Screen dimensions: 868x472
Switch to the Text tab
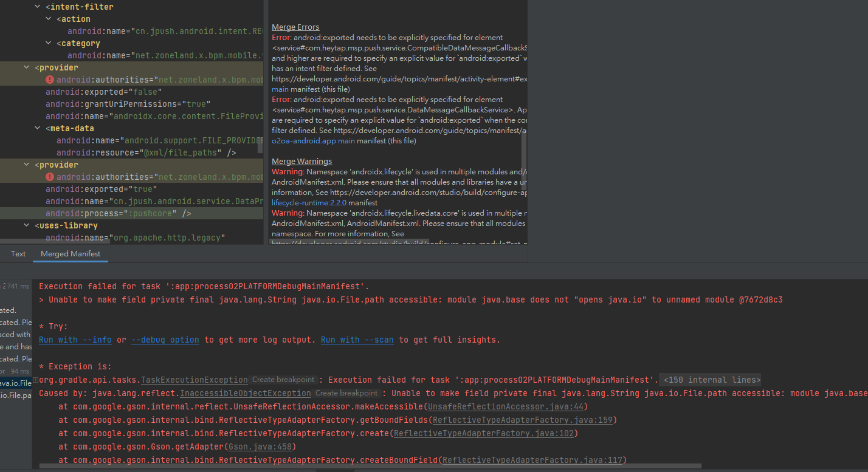click(18, 254)
